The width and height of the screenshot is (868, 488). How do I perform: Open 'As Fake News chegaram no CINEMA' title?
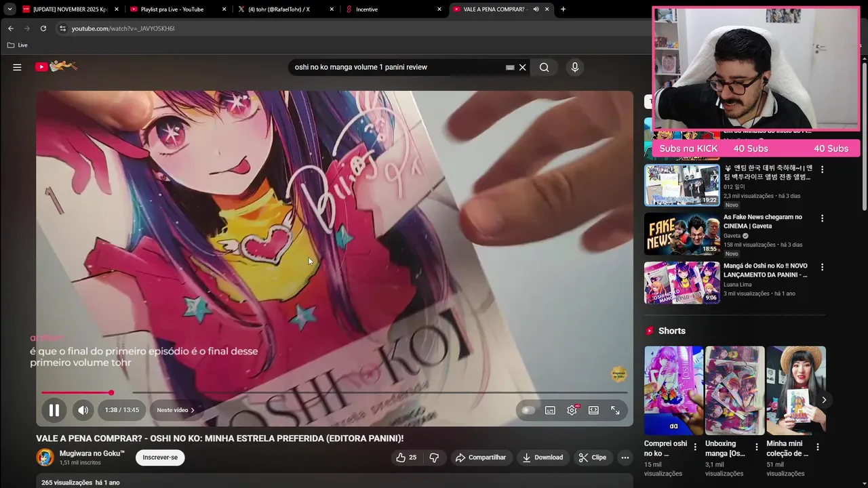click(762, 222)
